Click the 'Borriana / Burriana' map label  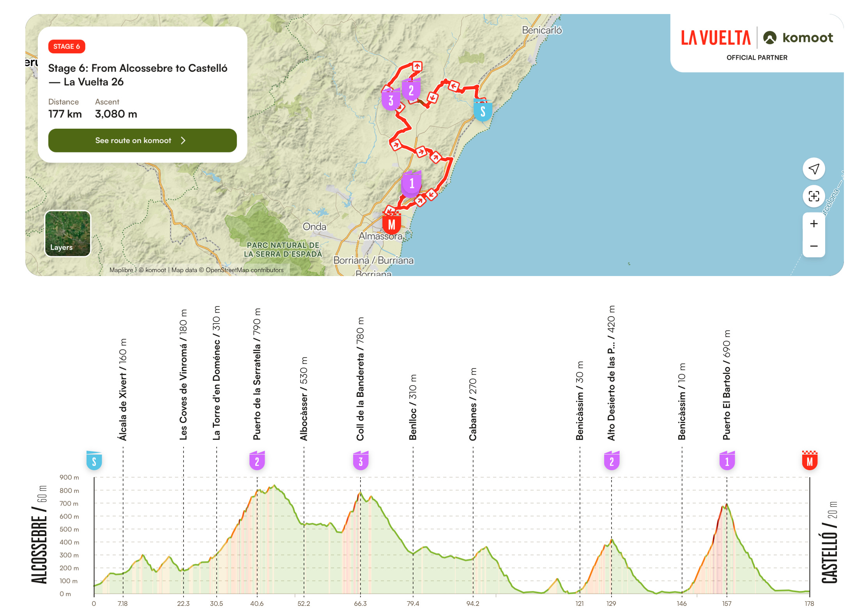tap(373, 260)
